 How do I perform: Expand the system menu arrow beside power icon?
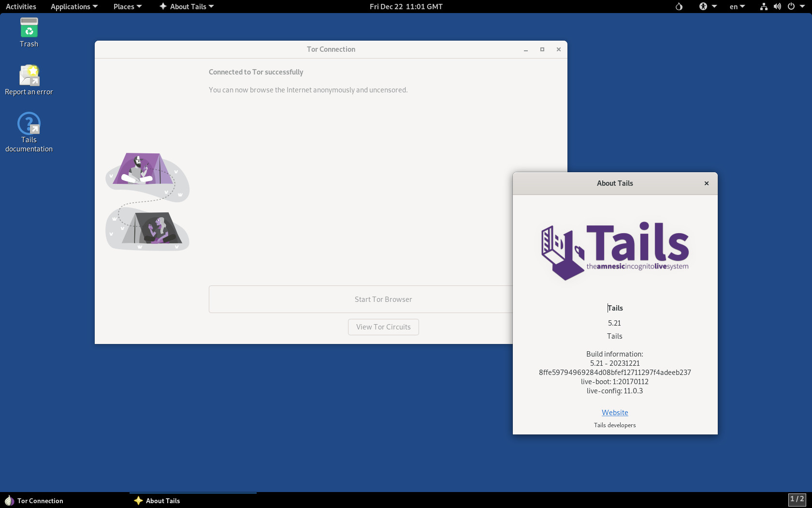click(802, 7)
